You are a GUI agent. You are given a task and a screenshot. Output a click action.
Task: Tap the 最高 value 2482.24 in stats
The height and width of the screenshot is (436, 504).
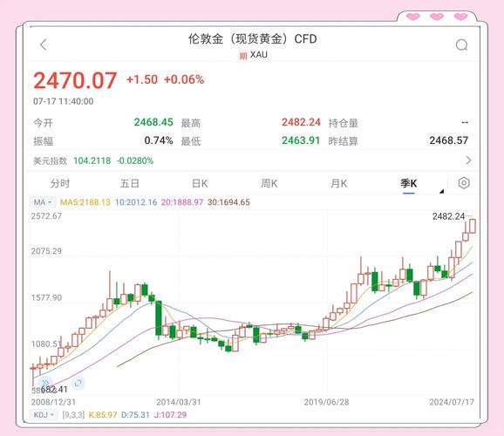301,122
